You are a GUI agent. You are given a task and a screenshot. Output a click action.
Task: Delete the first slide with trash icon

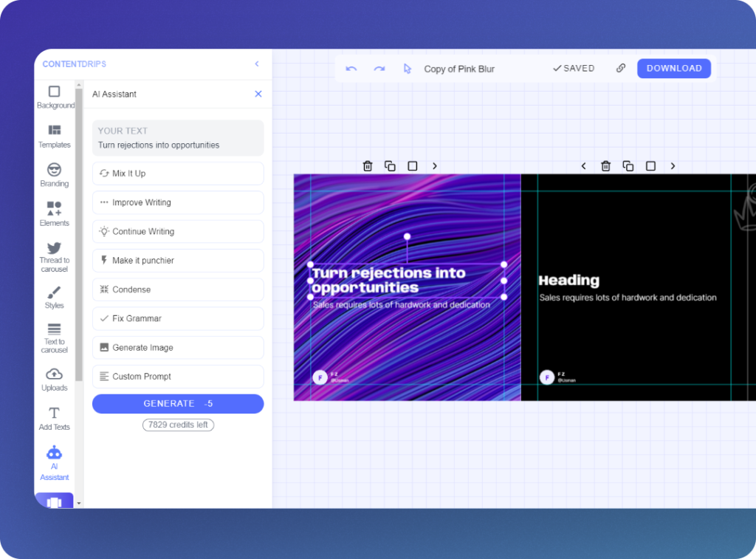click(368, 166)
